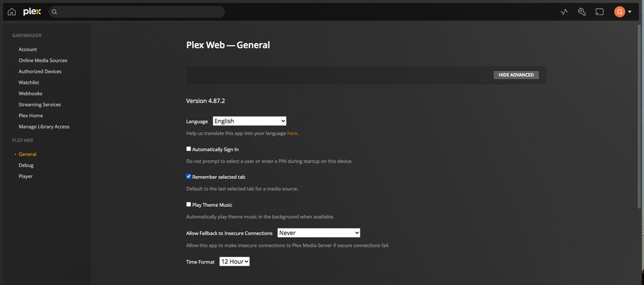Image resolution: width=644 pixels, height=285 pixels.
Task: Click the Home icon in top bar
Action: pyautogui.click(x=12, y=12)
